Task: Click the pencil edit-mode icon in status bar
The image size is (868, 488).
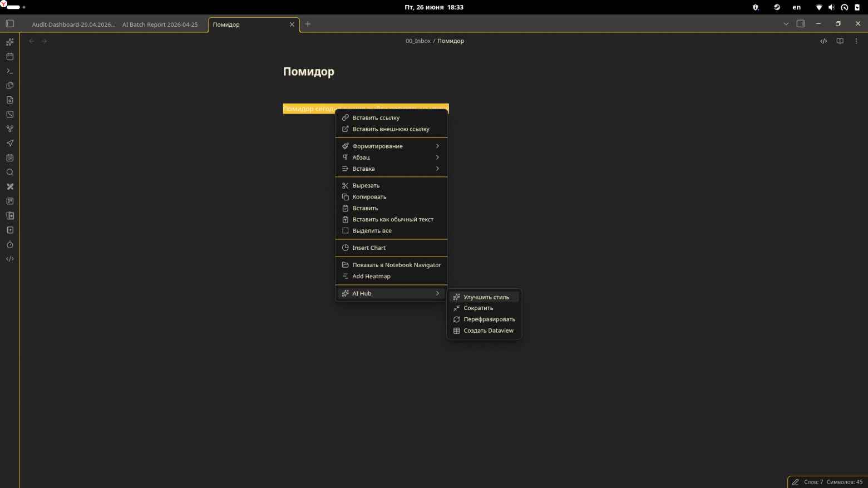Action: click(x=795, y=482)
